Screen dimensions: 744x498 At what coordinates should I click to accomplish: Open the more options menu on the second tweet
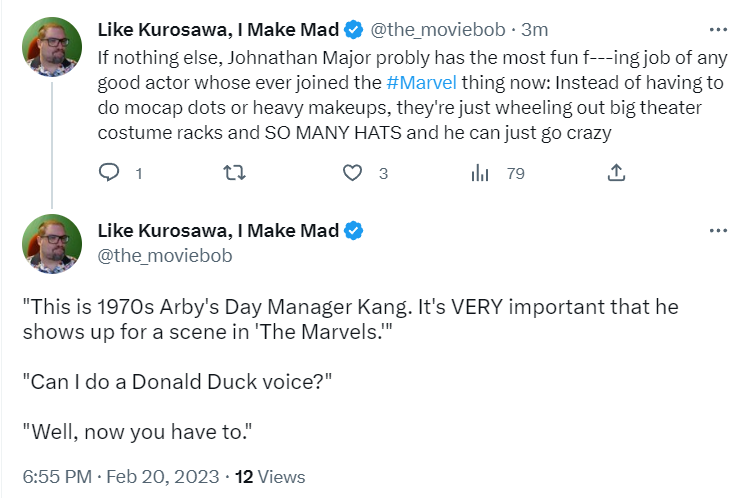pyautogui.click(x=718, y=231)
